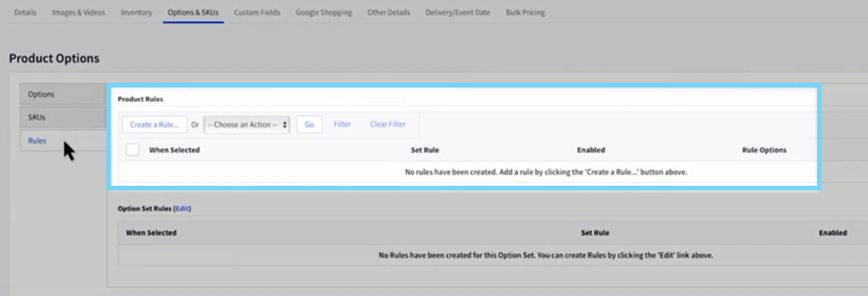Click the Rule Options column header
The image size is (868, 296).
pos(764,150)
